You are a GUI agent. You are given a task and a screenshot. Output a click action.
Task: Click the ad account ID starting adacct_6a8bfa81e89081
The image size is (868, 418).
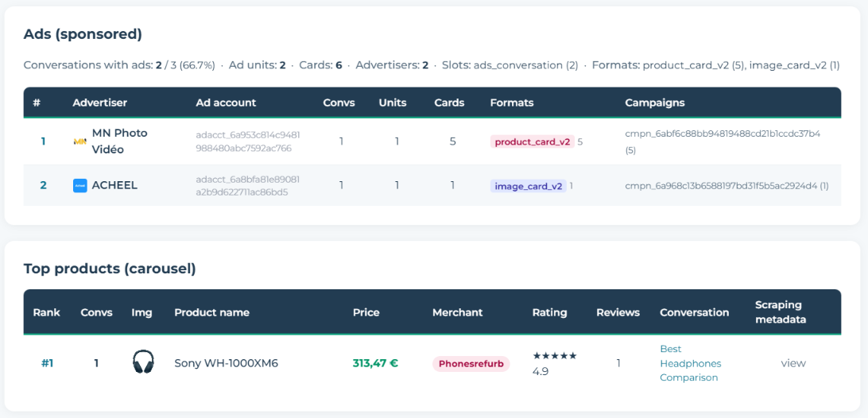248,186
